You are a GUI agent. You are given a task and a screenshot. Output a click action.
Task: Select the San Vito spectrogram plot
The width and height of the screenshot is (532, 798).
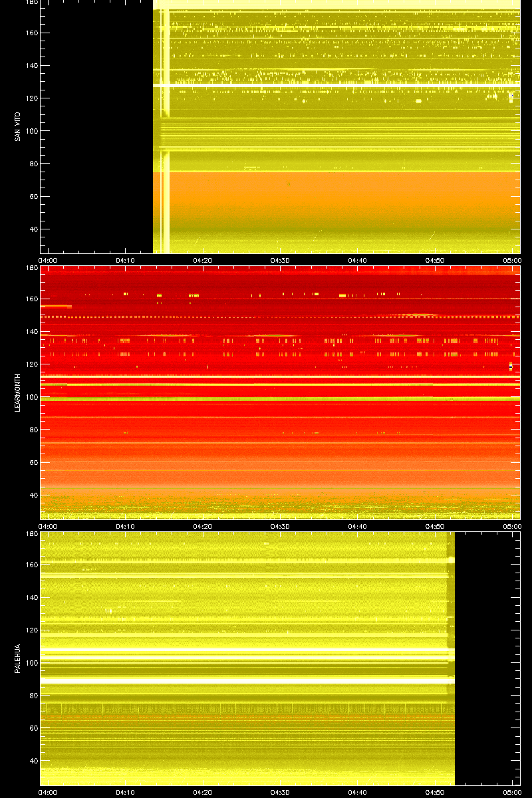coord(280,126)
